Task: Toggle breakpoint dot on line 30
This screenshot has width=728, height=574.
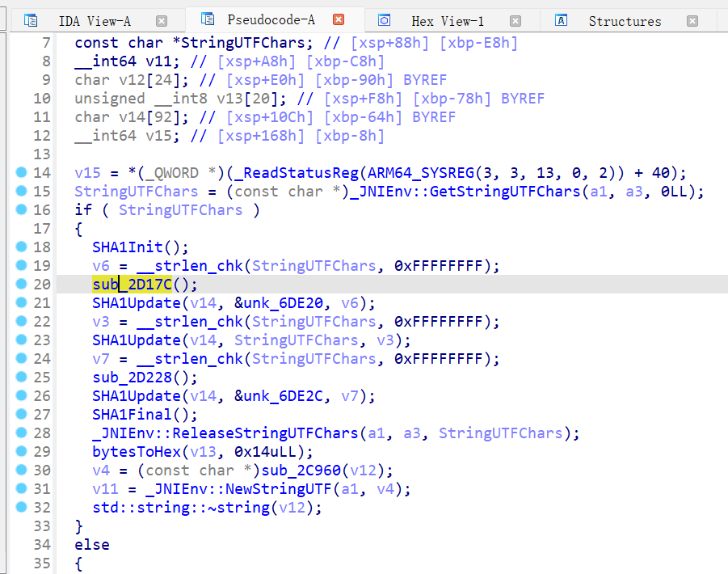Action: coord(21,470)
